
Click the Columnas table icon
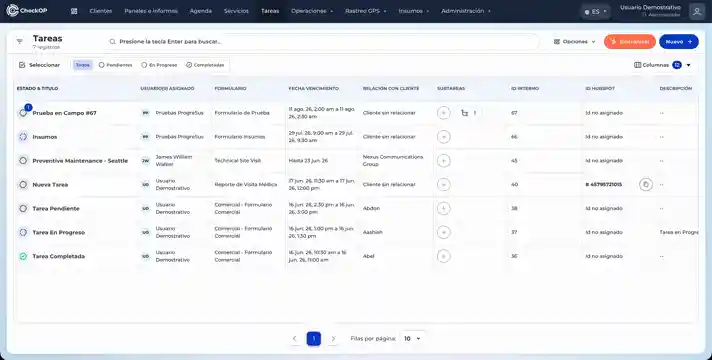point(638,65)
